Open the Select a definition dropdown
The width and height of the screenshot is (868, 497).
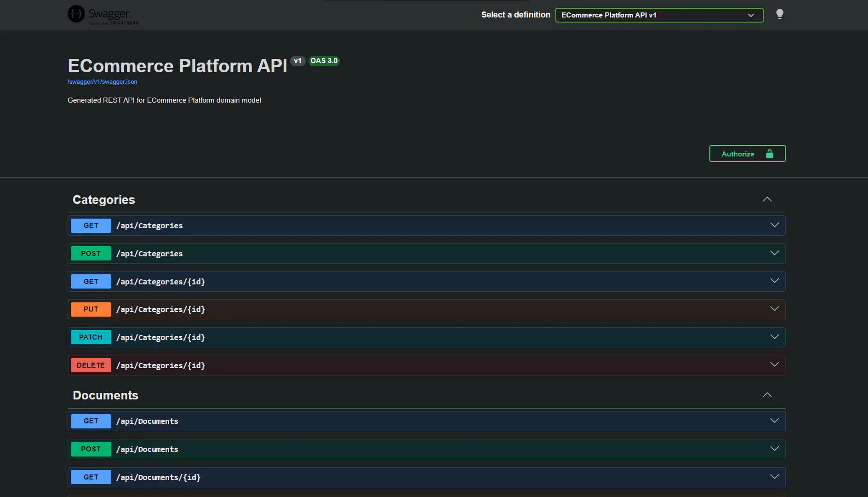click(659, 15)
